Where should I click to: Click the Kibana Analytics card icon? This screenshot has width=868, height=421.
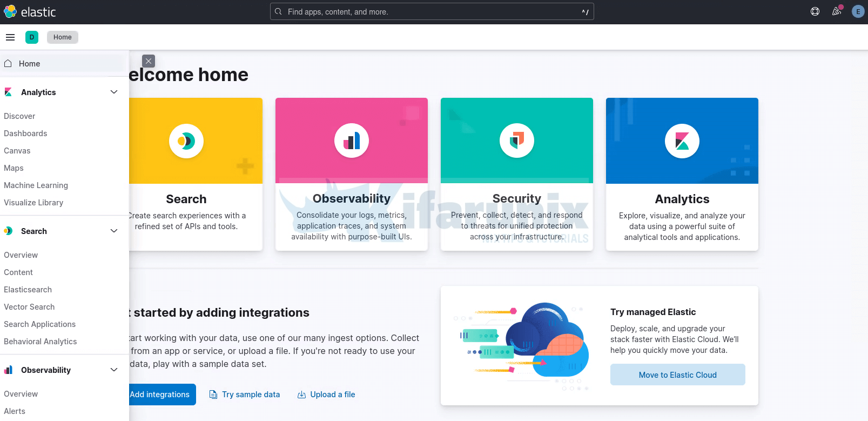682,141
